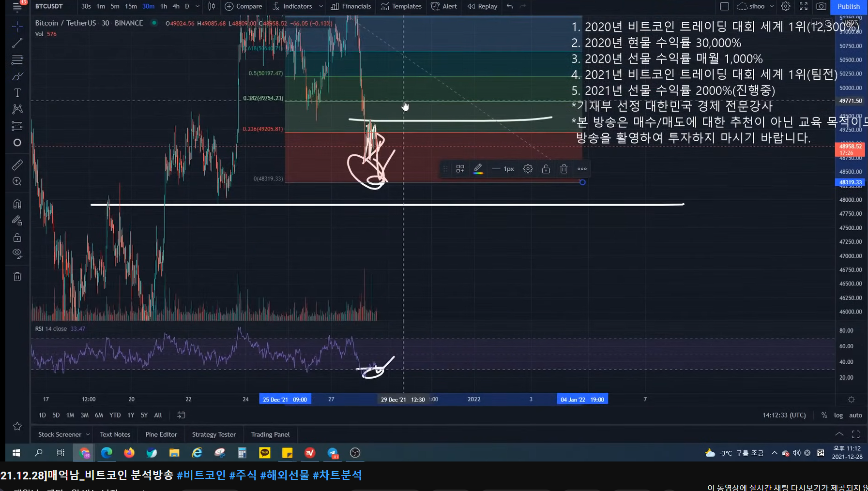Toggle auto scale mode

click(855, 415)
